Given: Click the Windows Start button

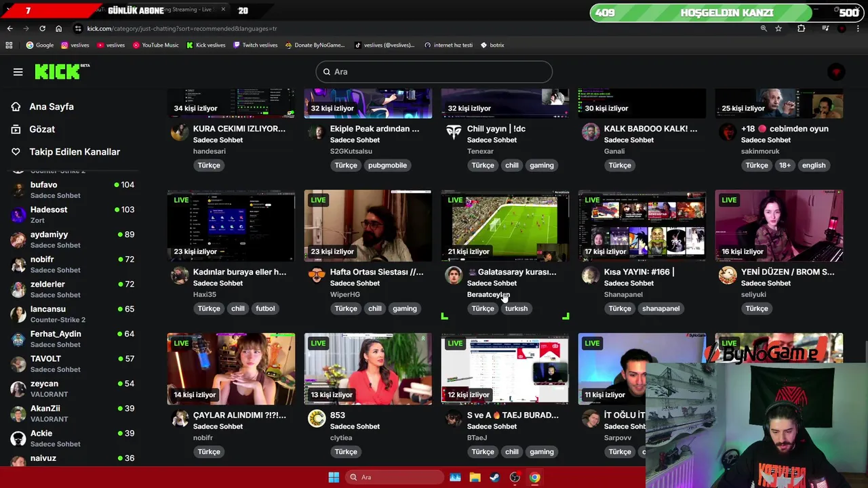Looking at the screenshot, I should coord(334,477).
